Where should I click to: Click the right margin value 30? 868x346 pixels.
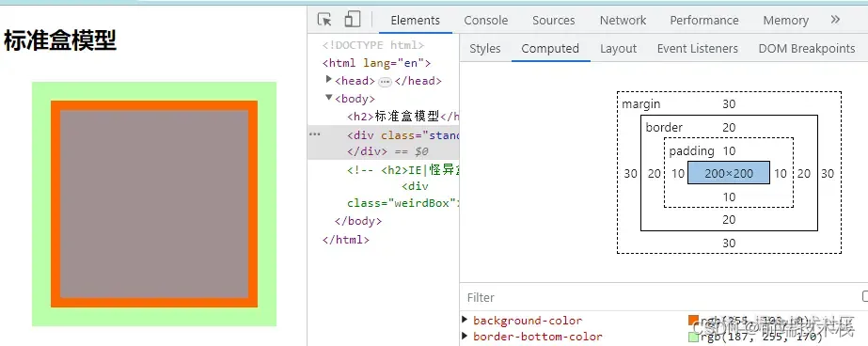828,173
